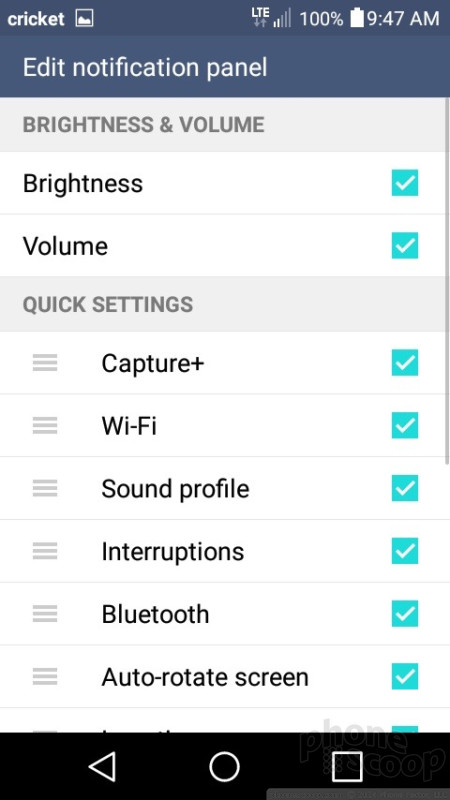Screen dimensions: 450x800
Task: Disable the Auto-rotate screen checkbox
Action: [405, 677]
